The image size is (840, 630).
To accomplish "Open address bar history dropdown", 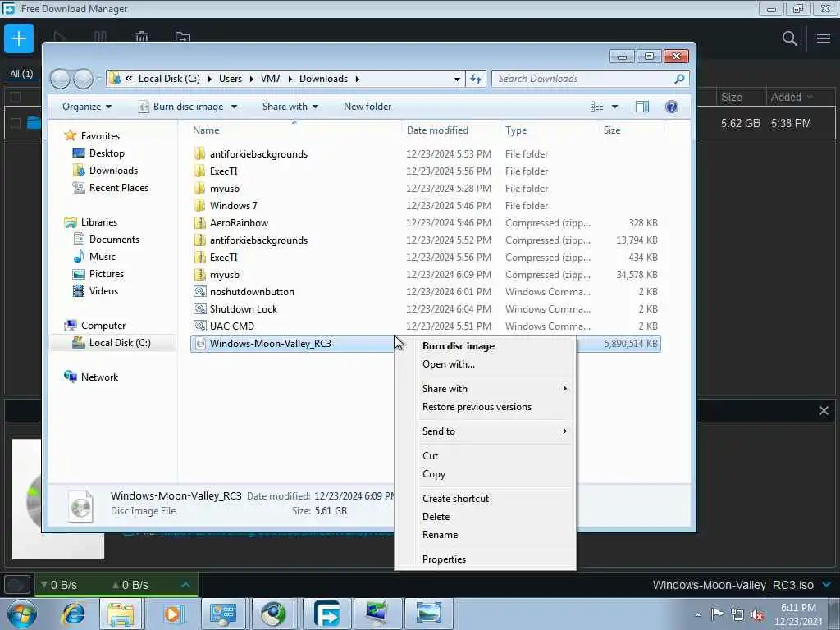I will point(457,80).
